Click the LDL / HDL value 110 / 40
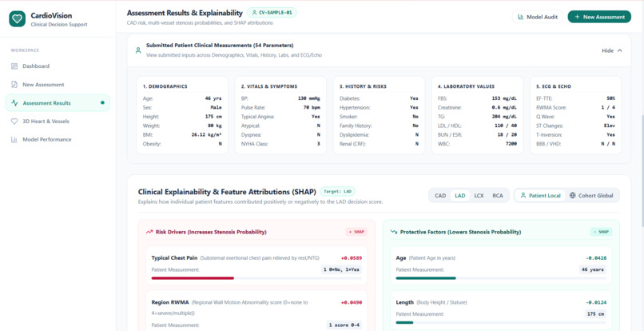This screenshot has width=644, height=331. coord(506,126)
